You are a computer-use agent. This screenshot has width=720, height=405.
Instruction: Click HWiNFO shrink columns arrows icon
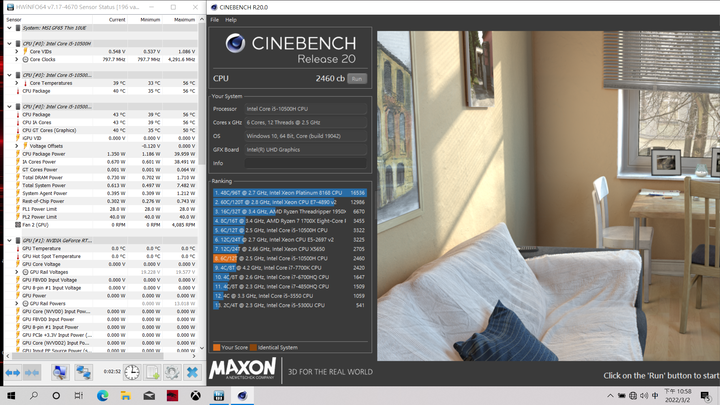(32, 372)
